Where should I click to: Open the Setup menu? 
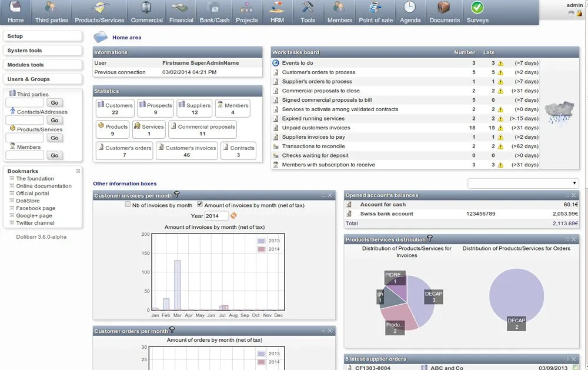[42, 36]
